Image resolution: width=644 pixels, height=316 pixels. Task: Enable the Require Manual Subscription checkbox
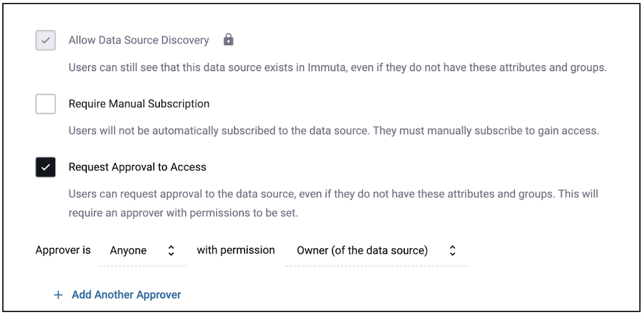pyautogui.click(x=46, y=104)
